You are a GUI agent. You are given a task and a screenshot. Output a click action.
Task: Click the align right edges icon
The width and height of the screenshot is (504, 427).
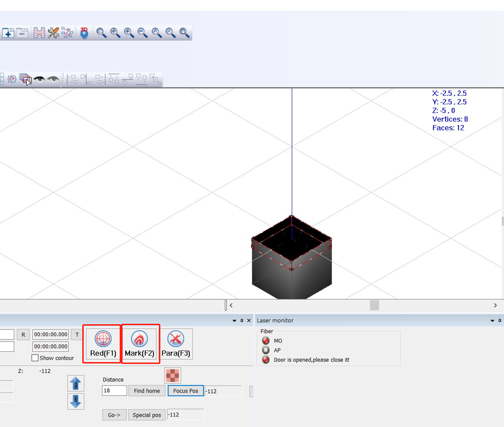[x=100, y=79]
